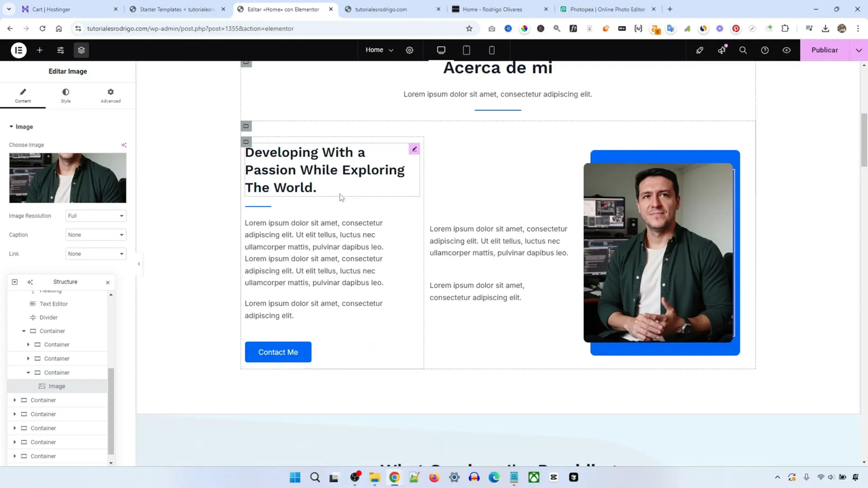Open the Finder search icon
868x488 pixels.
(x=743, y=50)
